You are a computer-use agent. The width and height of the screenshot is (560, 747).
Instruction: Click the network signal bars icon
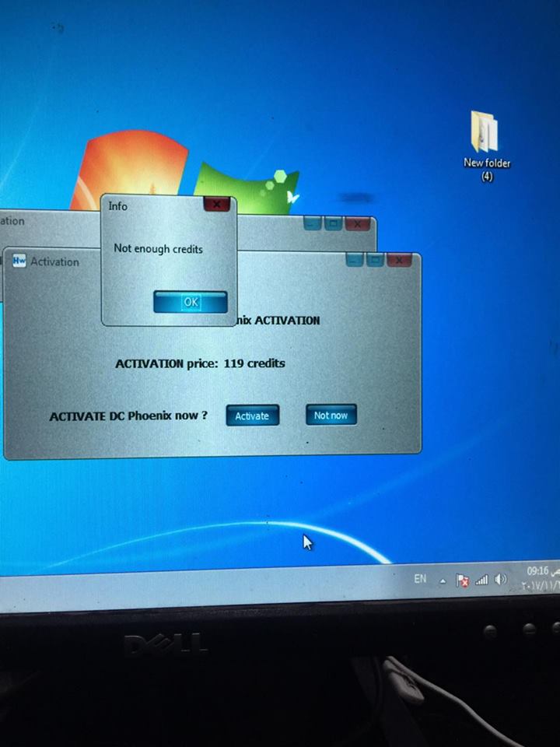(x=481, y=580)
